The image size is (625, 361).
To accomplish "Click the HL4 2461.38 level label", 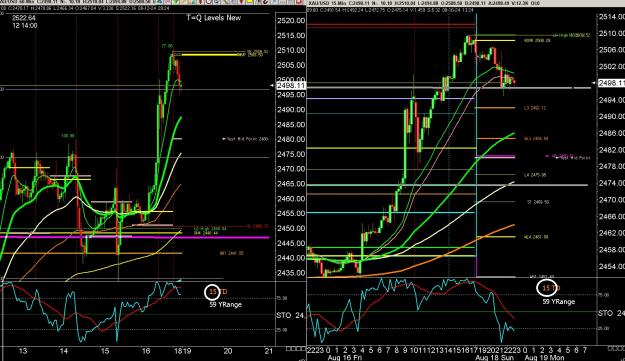I will pos(536,237).
